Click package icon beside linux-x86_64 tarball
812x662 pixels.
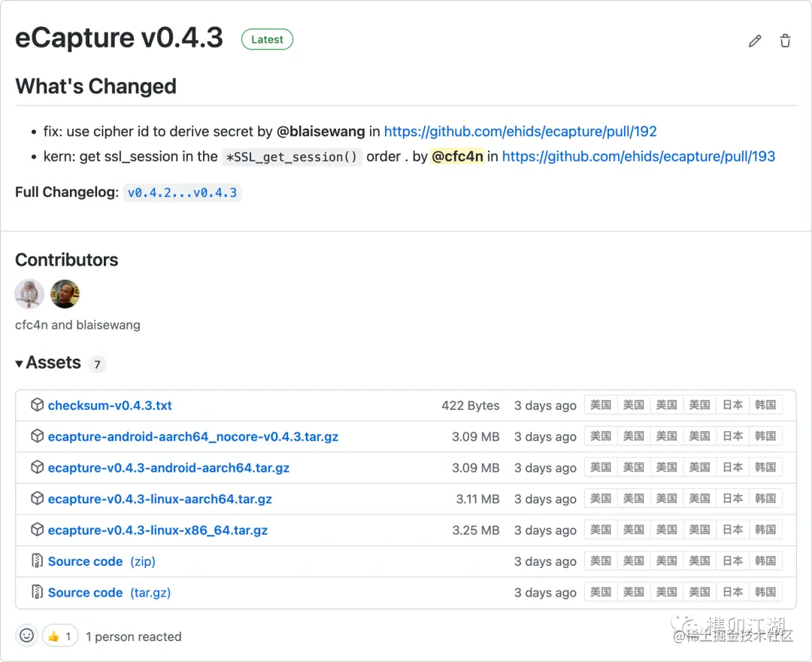37,530
